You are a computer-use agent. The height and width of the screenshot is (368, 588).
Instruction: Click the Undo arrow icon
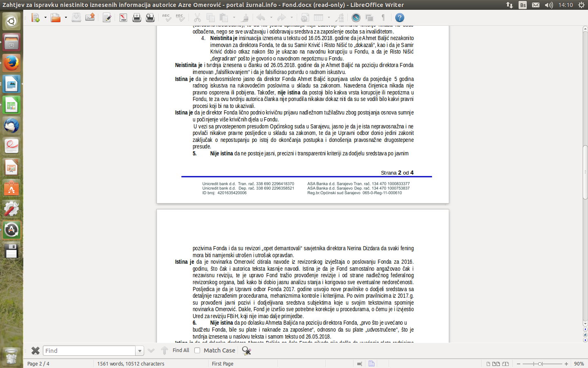[x=261, y=18]
